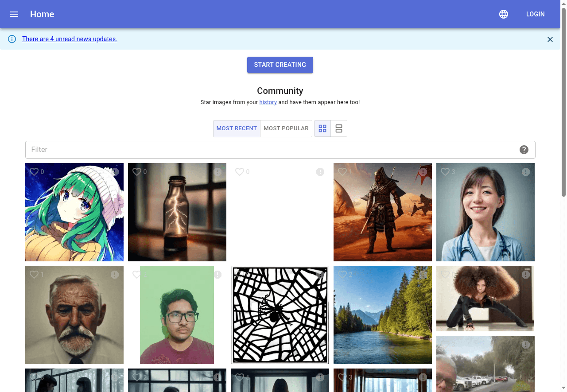The image size is (567, 392).
Task: Follow the history link
Action: [268, 102]
